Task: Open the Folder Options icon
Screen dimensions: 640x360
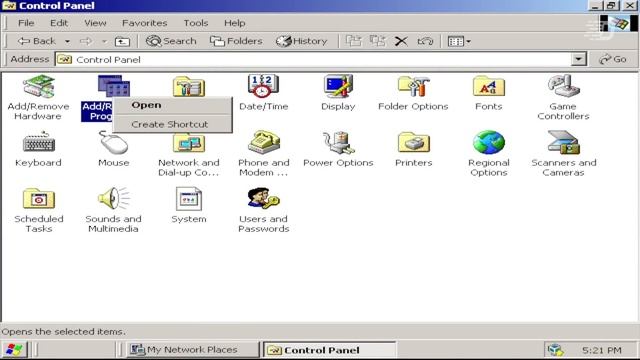Action: [413, 86]
